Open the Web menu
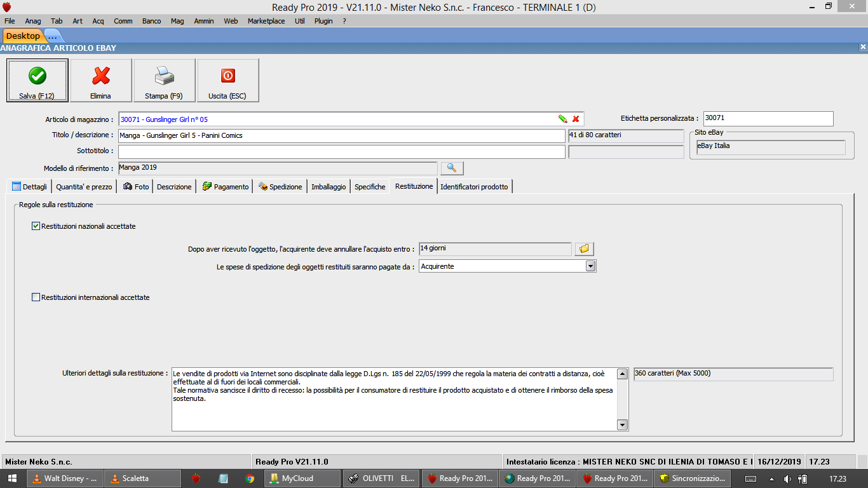Image resolution: width=868 pixels, height=488 pixels. coord(231,21)
